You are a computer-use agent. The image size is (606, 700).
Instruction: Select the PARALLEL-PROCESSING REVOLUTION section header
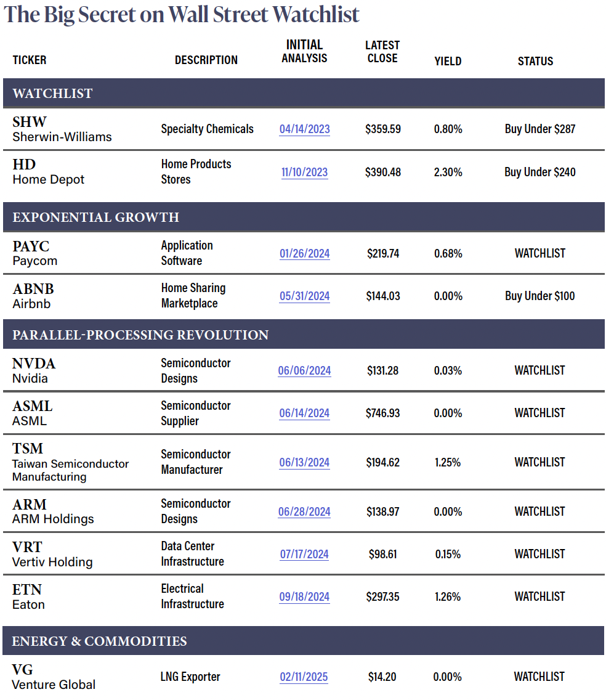[140, 335]
